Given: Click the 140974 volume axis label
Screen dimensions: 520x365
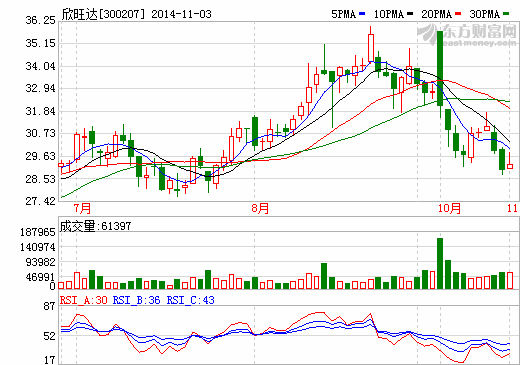Looking at the screenshot, I should click(x=38, y=247).
